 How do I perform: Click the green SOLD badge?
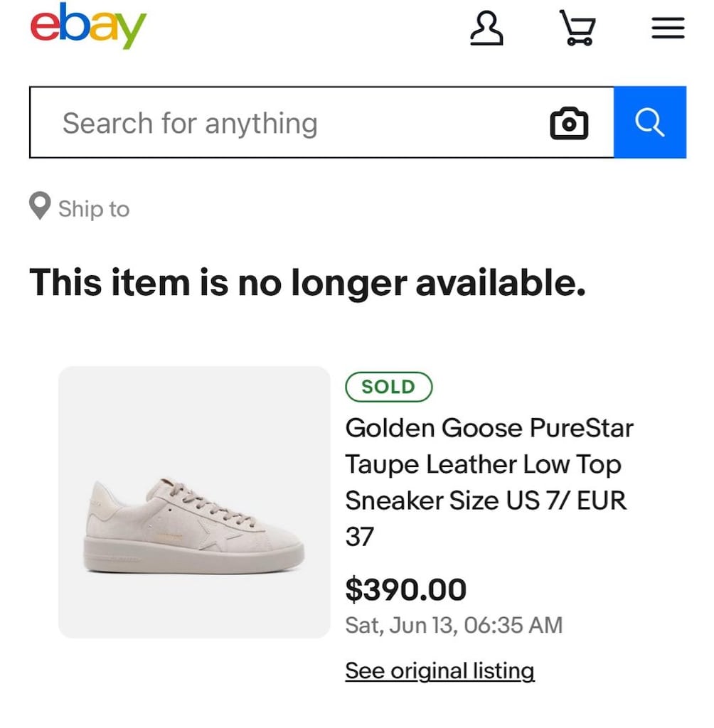pyautogui.click(x=389, y=387)
